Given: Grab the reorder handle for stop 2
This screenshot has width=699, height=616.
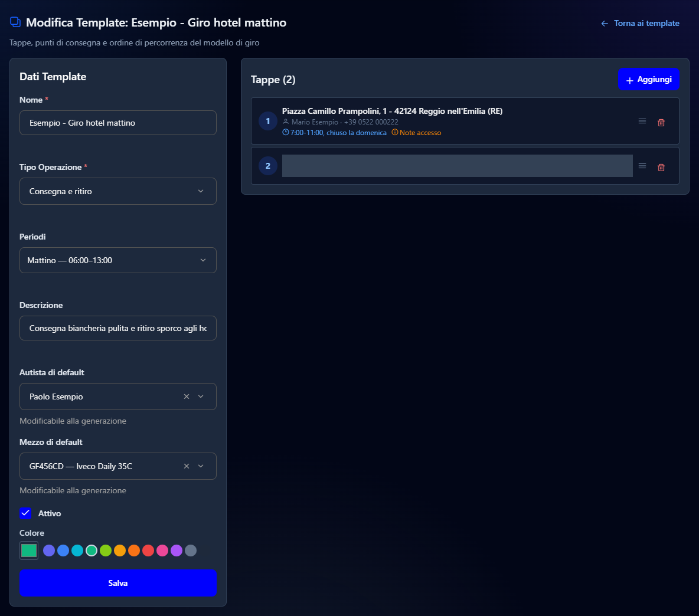Looking at the screenshot, I should [642, 166].
